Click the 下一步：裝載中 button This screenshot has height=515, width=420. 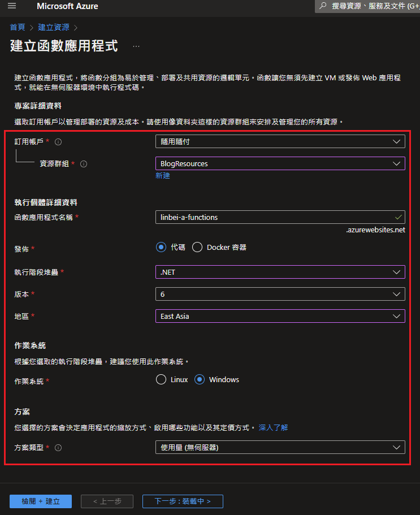pyautogui.click(x=183, y=501)
